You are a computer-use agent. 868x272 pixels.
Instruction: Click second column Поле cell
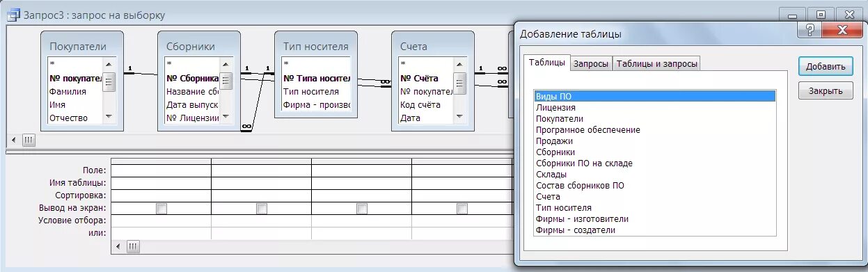click(x=261, y=170)
